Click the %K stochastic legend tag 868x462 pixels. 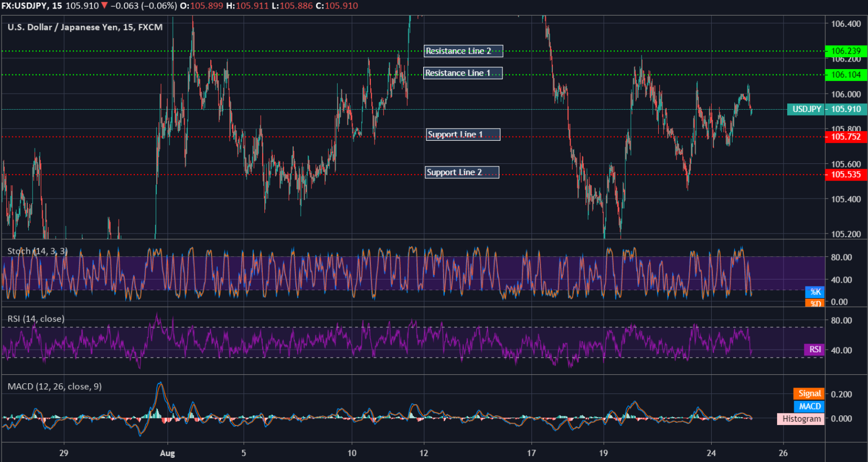click(815, 292)
